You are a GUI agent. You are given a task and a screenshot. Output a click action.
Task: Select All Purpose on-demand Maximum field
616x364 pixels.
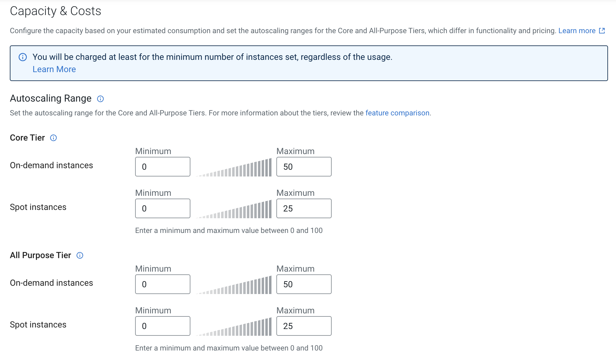(x=304, y=284)
